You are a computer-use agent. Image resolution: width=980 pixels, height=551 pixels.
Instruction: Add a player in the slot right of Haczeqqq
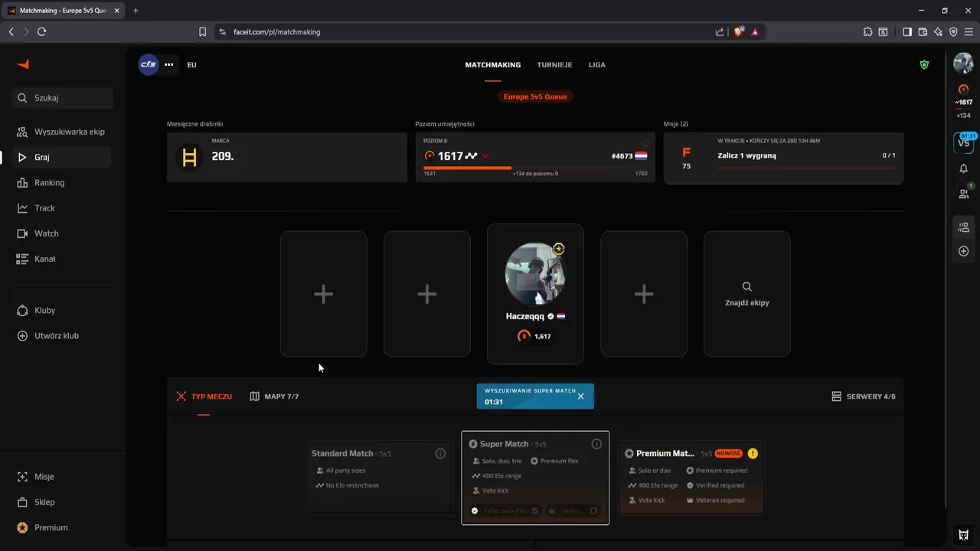tap(644, 294)
